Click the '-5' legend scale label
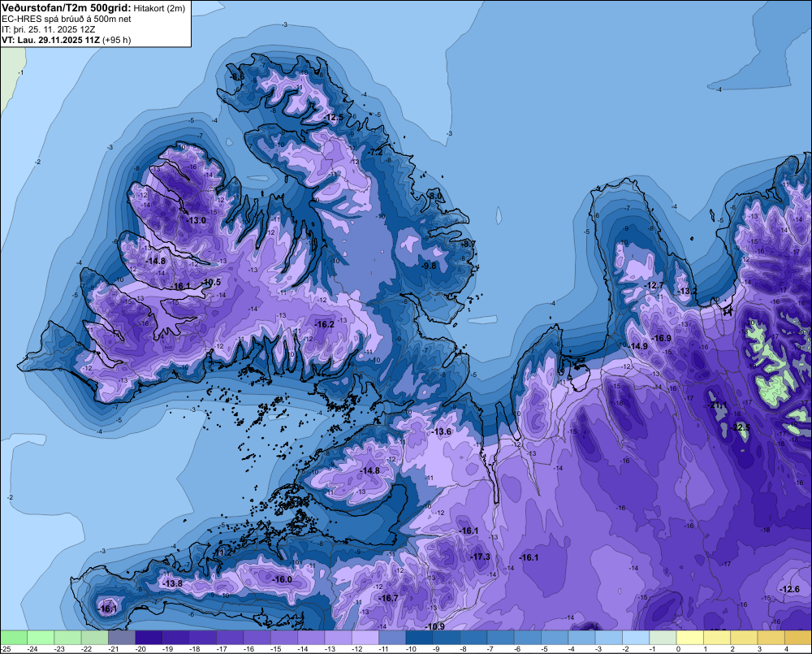Image resolution: width=812 pixels, height=654 pixels. pyautogui.click(x=544, y=649)
